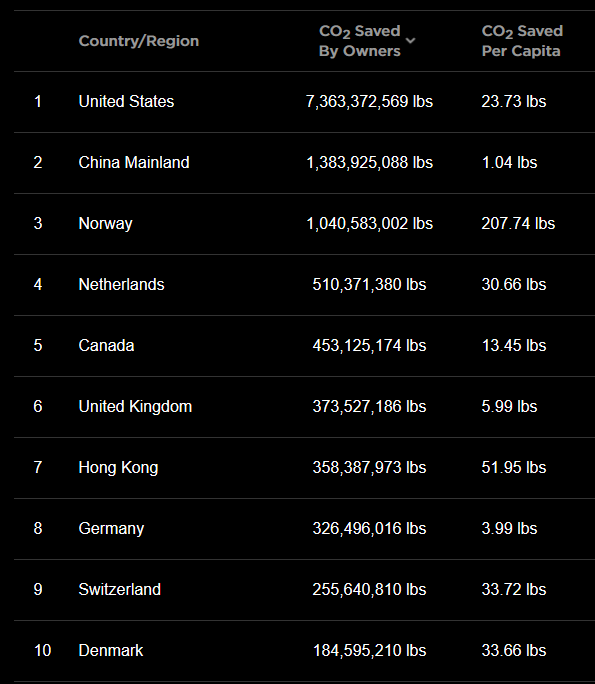Click Germany in the ranking table

pyautogui.click(x=111, y=529)
